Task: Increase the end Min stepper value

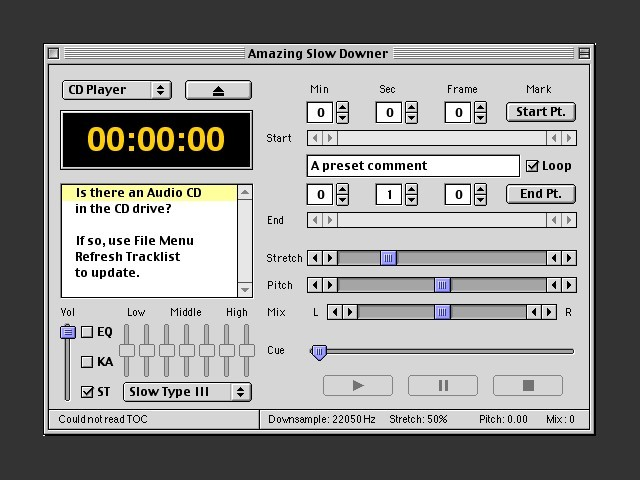Action: click(342, 189)
